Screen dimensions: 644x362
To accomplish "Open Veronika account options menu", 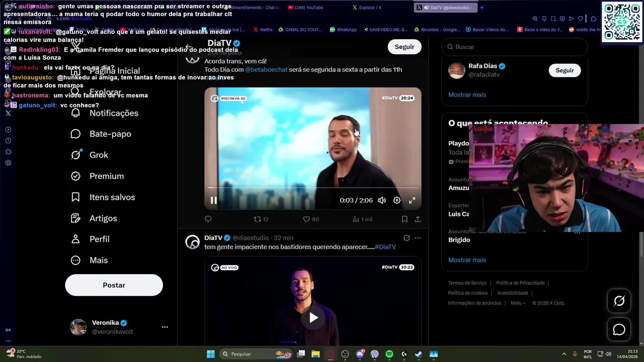I will [165, 327].
